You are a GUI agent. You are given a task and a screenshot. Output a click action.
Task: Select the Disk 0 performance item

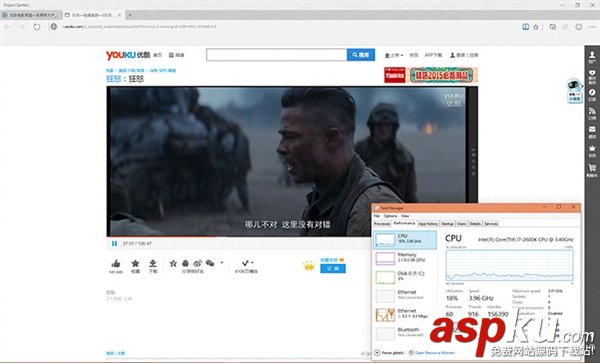pyautogui.click(x=405, y=277)
